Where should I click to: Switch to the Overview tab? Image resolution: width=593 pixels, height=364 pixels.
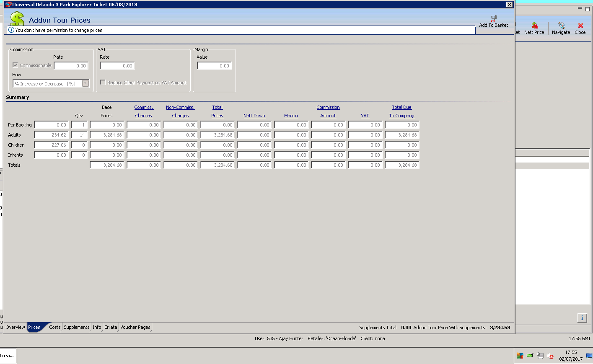pyautogui.click(x=15, y=327)
